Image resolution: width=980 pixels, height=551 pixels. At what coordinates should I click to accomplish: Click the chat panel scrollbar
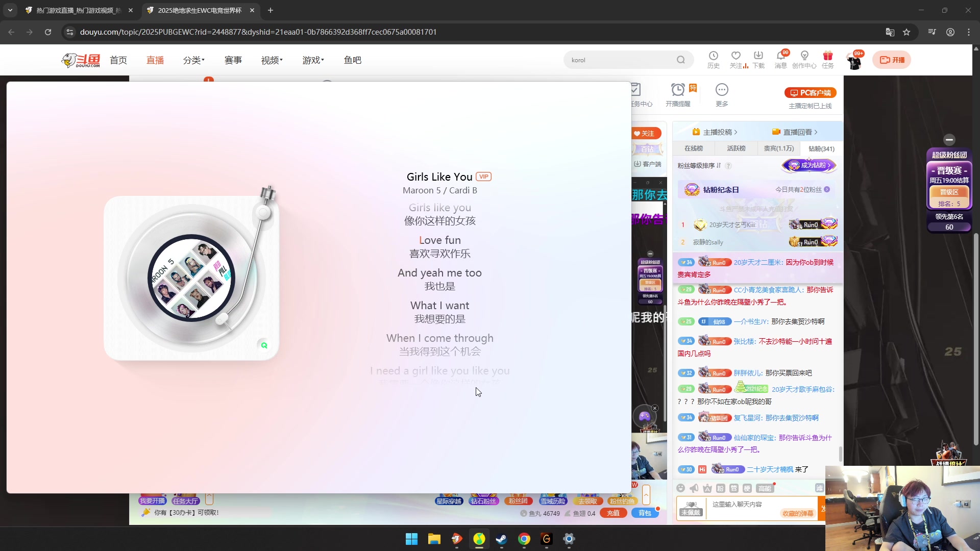click(x=840, y=454)
